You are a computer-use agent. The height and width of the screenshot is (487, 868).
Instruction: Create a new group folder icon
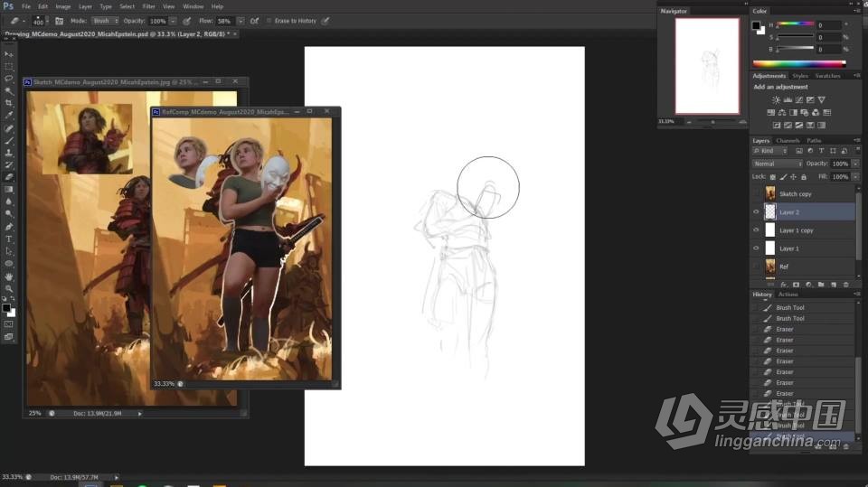pos(821,285)
